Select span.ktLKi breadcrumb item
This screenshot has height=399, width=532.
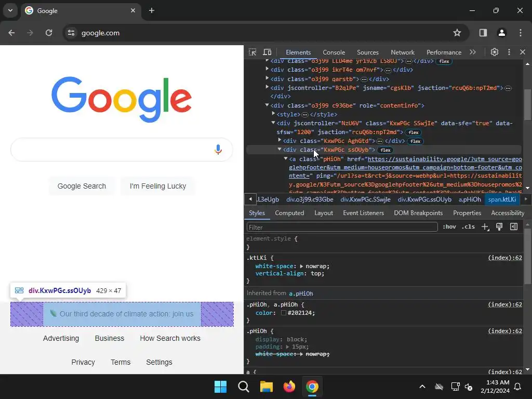click(x=502, y=199)
